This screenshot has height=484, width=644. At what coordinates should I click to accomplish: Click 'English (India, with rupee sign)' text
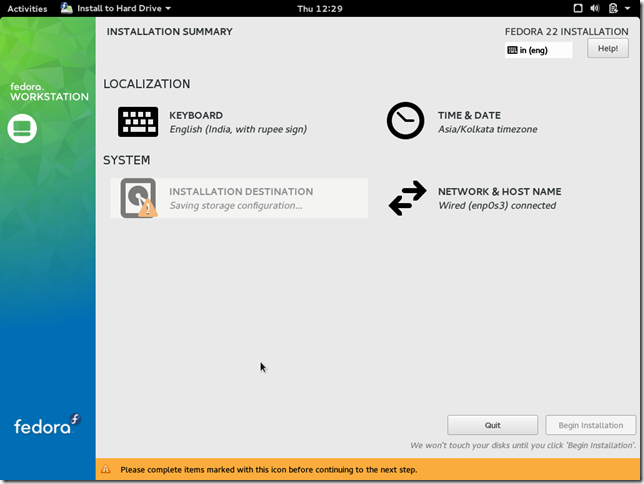click(x=238, y=129)
